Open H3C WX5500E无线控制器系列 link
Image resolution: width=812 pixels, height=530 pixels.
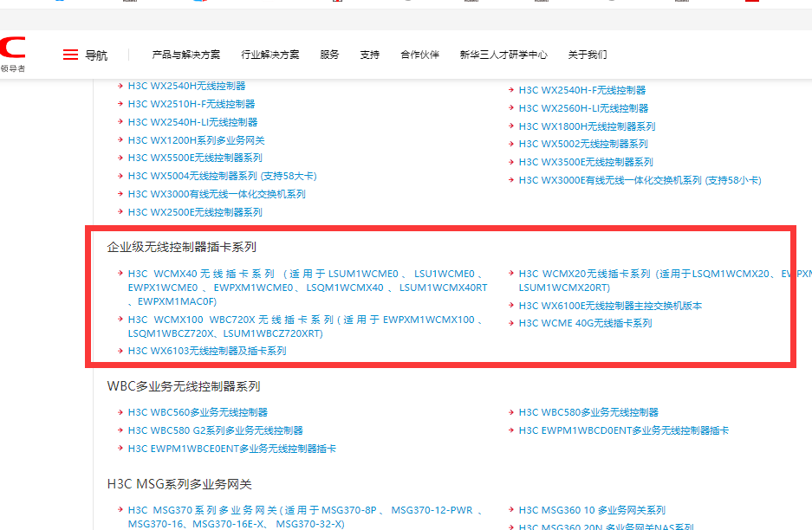click(195, 158)
